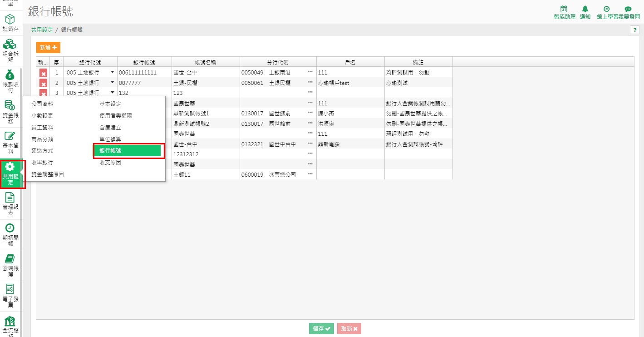Screen dimensions: 644x337
Task: Edit the 銀行帳號 field containing 0077777
Action: [144, 83]
